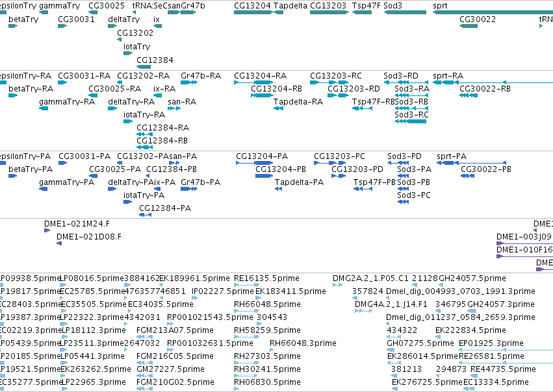This screenshot has width=553, height=392.
Task: Click EST DMG2A.2_1.P05.C1
Action: click(337, 285)
